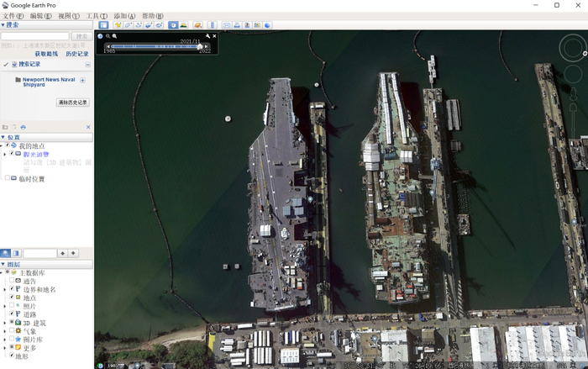Click the search input field

coord(34,36)
